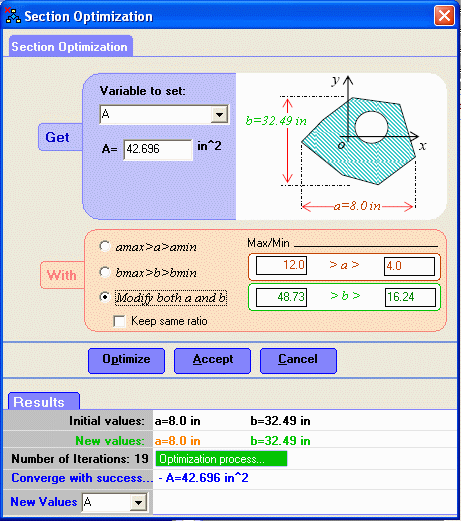
Task: Open the Variable to set dropdown
Action: [x=219, y=115]
